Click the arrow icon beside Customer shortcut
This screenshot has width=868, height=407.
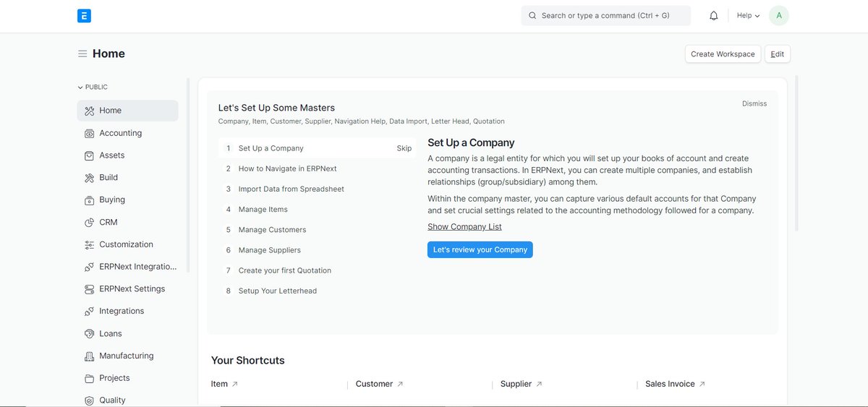pos(400,384)
